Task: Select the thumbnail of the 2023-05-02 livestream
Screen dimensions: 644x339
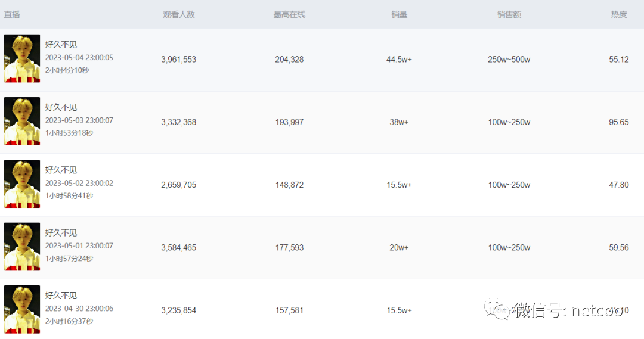Action: (x=22, y=184)
